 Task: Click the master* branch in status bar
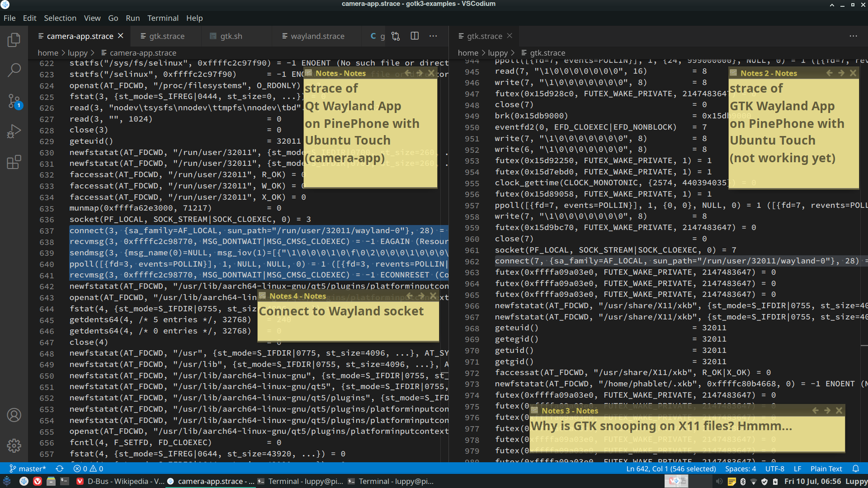tap(27, 469)
